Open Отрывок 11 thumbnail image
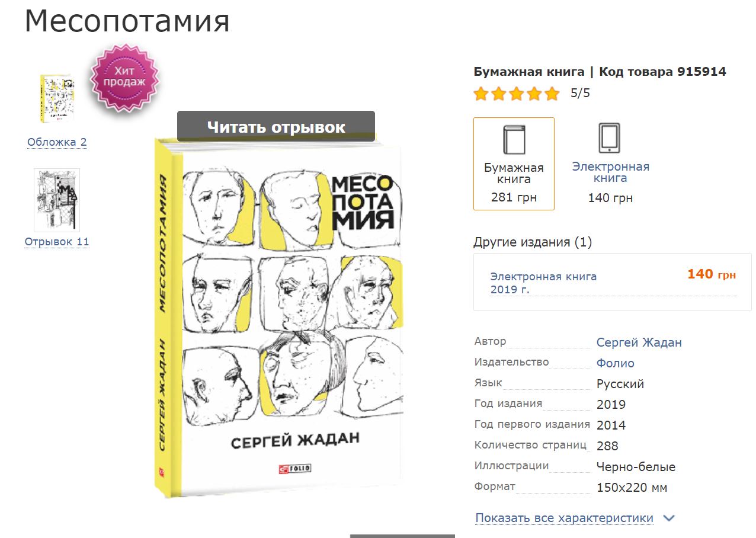This screenshot has width=756, height=538. 57,200
